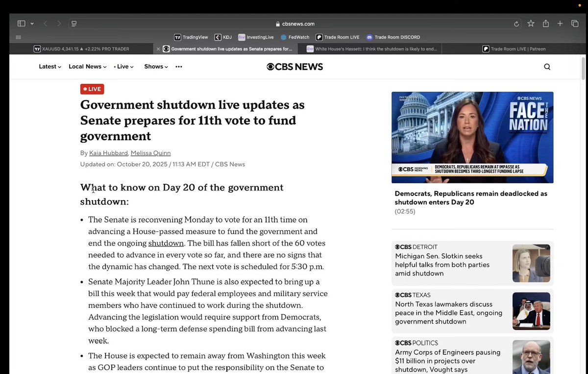The image size is (588, 374).
Task: Click the cbsnews.com address bar
Action: click(x=294, y=24)
